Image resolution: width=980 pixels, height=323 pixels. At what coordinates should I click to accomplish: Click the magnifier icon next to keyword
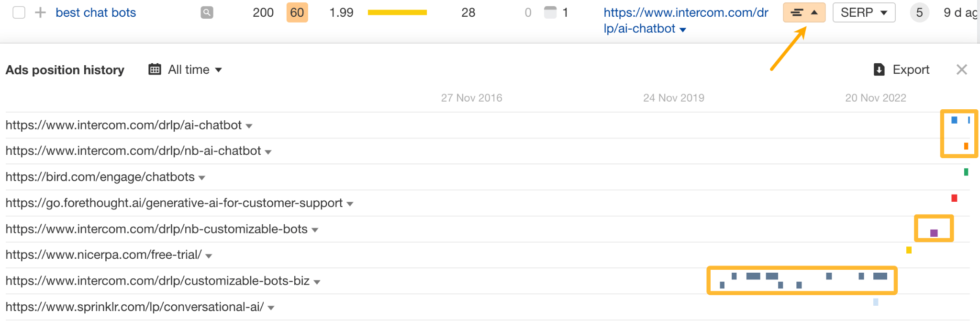207,12
